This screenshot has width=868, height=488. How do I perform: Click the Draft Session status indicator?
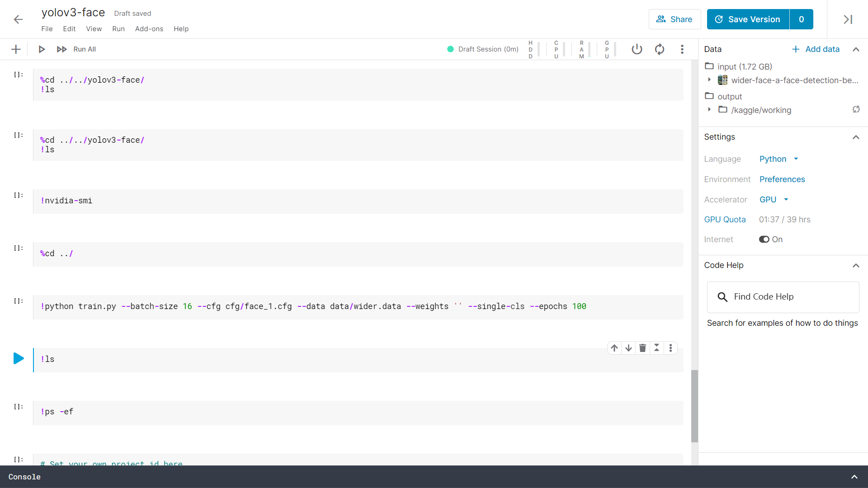tap(482, 49)
